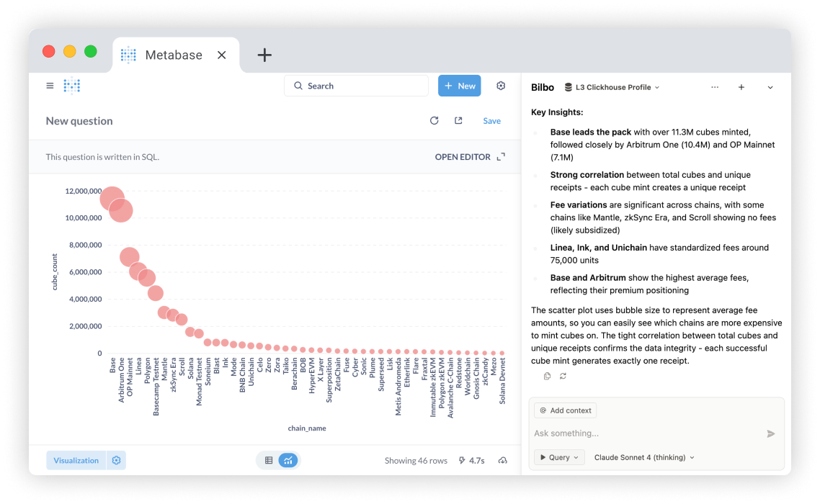Open the hamburger sidebar menu
This screenshot has height=504, width=820.
tap(50, 86)
